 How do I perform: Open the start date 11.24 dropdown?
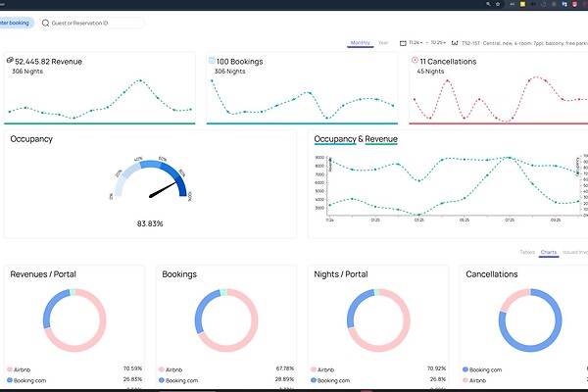pos(415,43)
